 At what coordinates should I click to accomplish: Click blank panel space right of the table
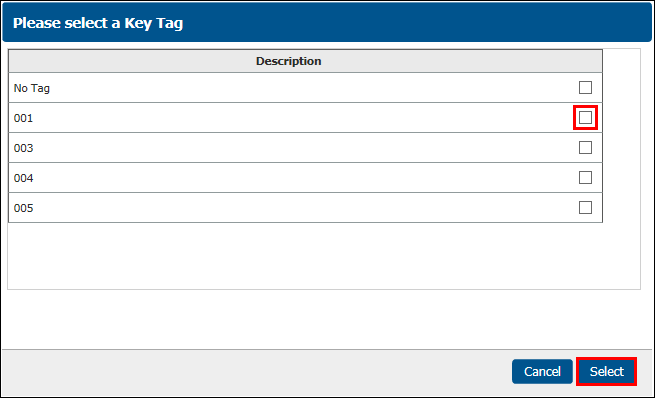click(x=621, y=169)
